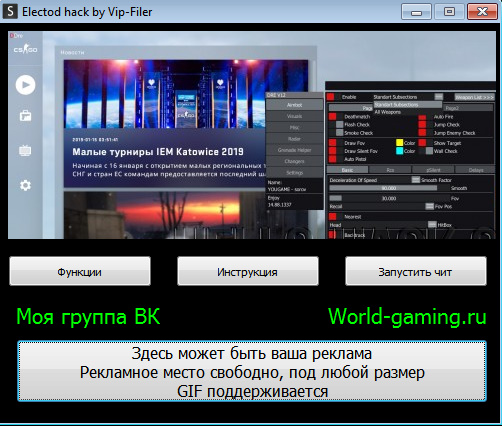This screenshot has width=502, height=426.
Task: Open the watch TV icon in sidebar
Action: tap(25, 151)
